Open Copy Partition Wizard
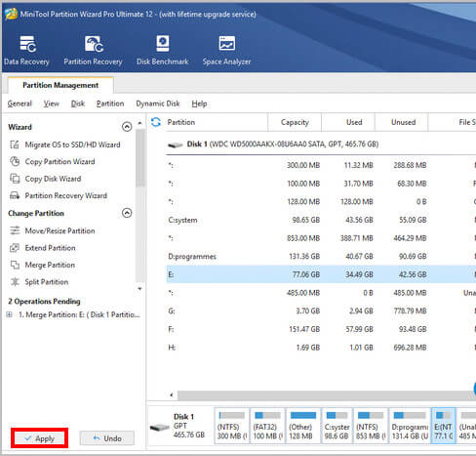 [59, 161]
